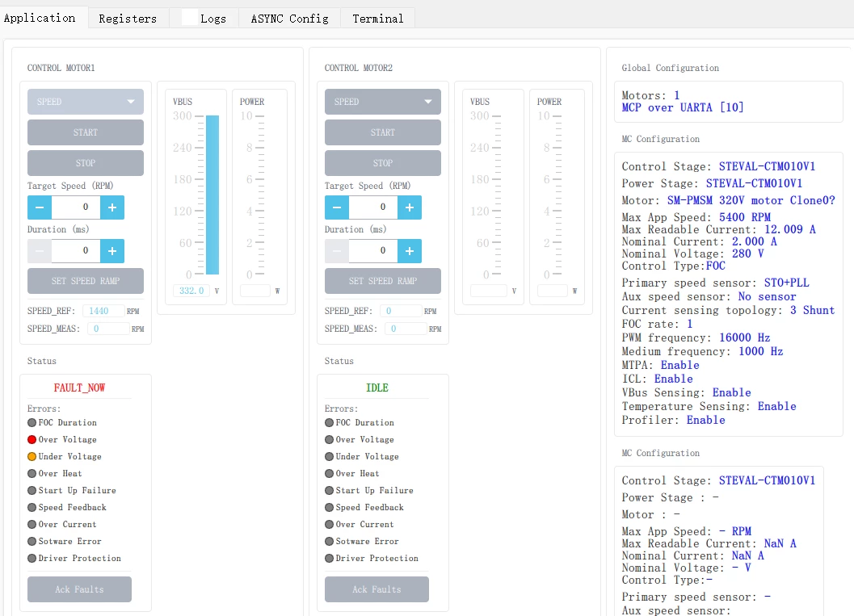Click Motor1 VBUS blue level bar
The width and height of the screenshot is (854, 616).
point(212,195)
